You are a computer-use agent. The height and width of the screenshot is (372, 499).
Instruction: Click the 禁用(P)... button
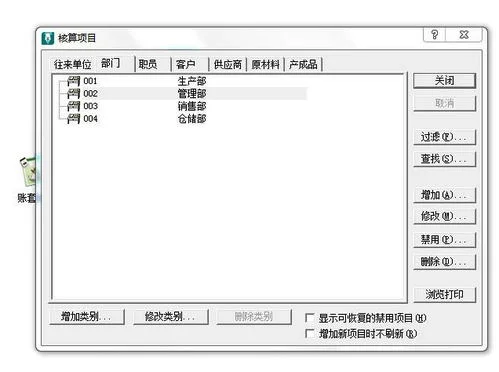pyautogui.click(x=444, y=240)
